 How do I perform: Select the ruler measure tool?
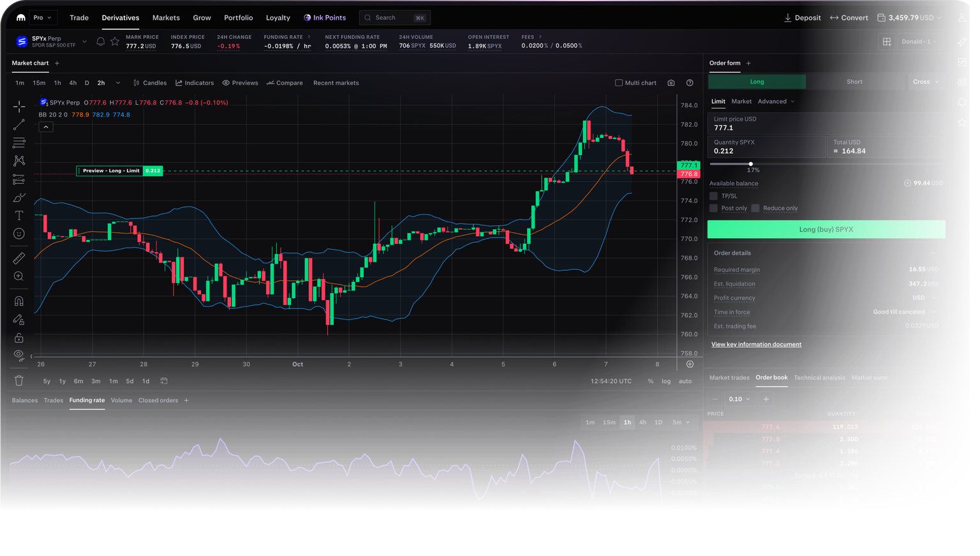(x=19, y=258)
